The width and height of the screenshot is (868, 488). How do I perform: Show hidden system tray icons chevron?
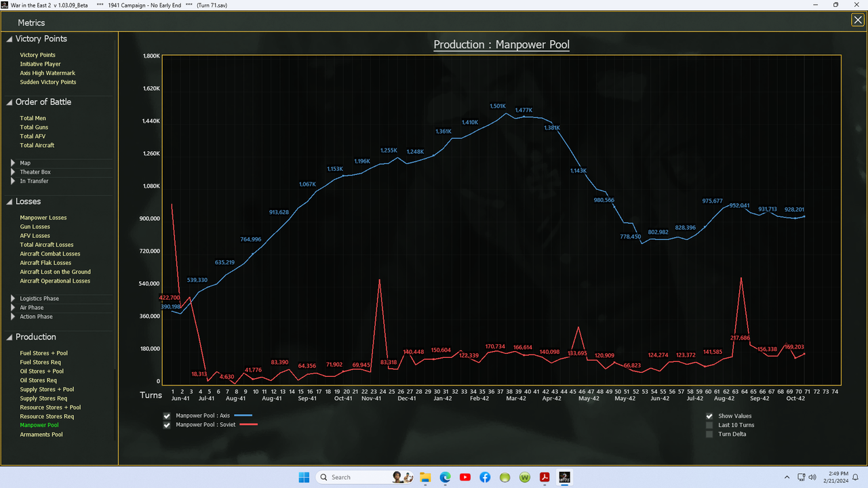(x=787, y=477)
